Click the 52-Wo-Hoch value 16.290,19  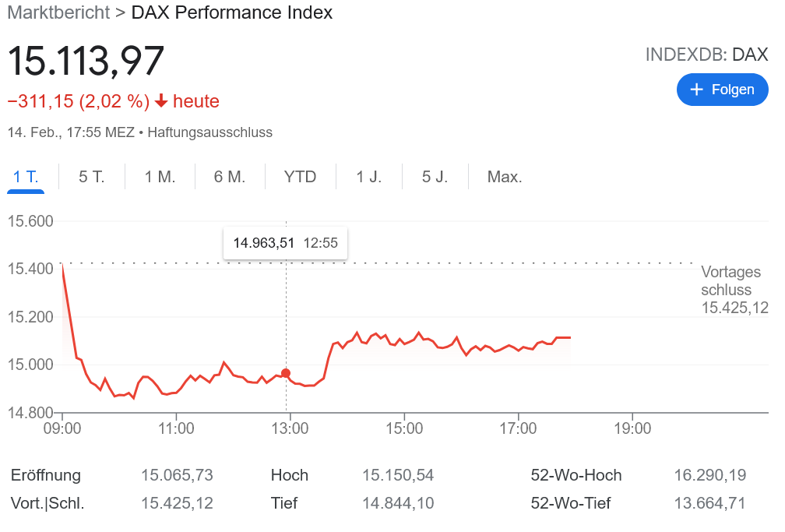pyautogui.click(x=709, y=475)
